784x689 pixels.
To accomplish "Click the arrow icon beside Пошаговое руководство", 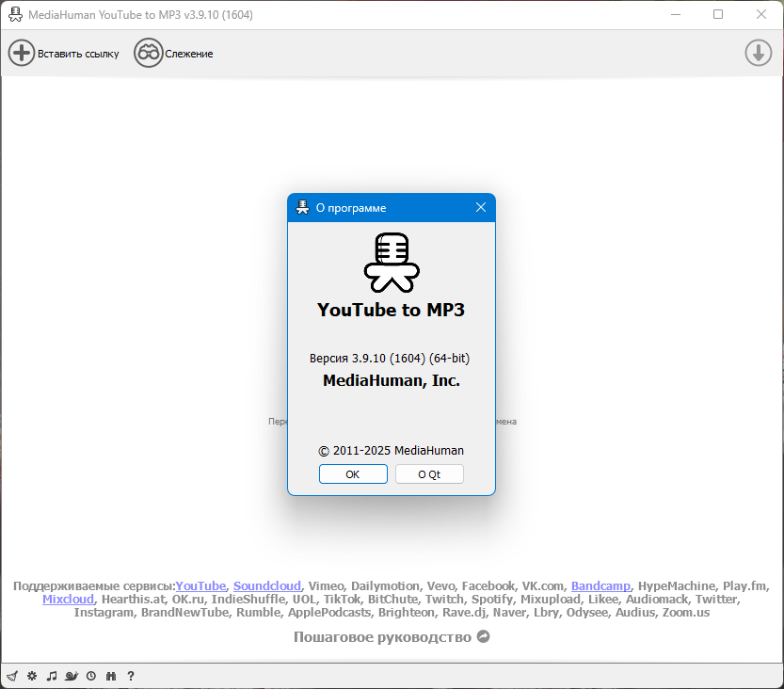I will tap(484, 636).
